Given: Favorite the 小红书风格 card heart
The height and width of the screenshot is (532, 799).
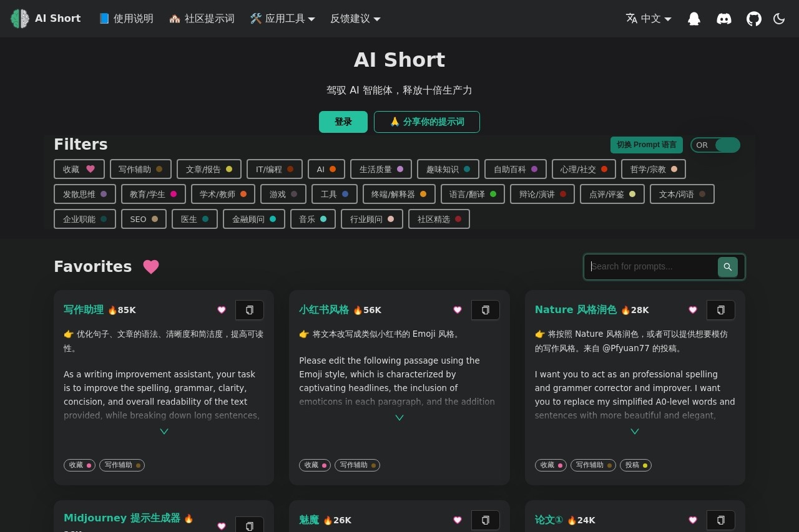Looking at the screenshot, I should point(458,310).
